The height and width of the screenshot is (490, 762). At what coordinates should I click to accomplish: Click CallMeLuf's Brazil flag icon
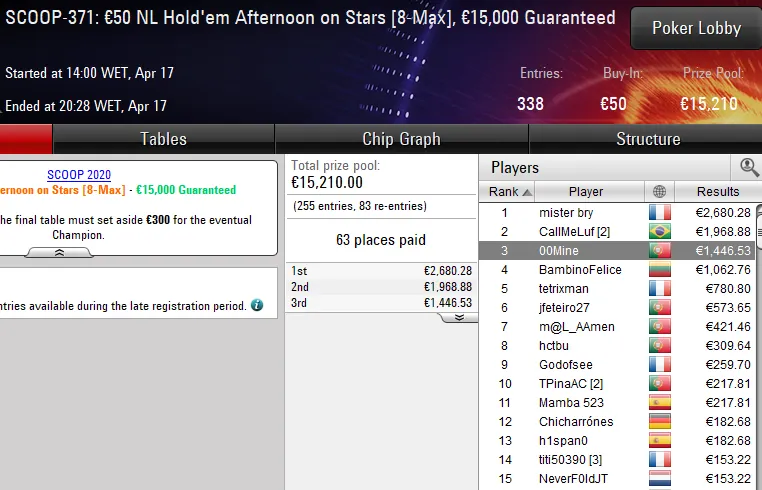point(659,232)
